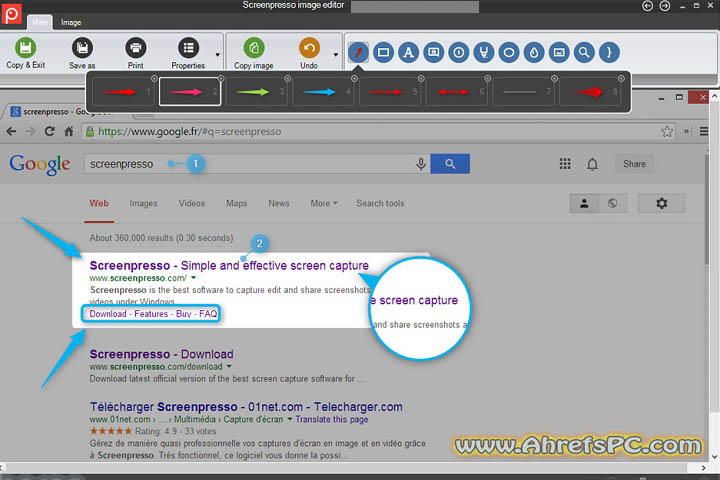The width and height of the screenshot is (720, 480).
Task: Select the curly brace tool
Action: click(x=609, y=52)
